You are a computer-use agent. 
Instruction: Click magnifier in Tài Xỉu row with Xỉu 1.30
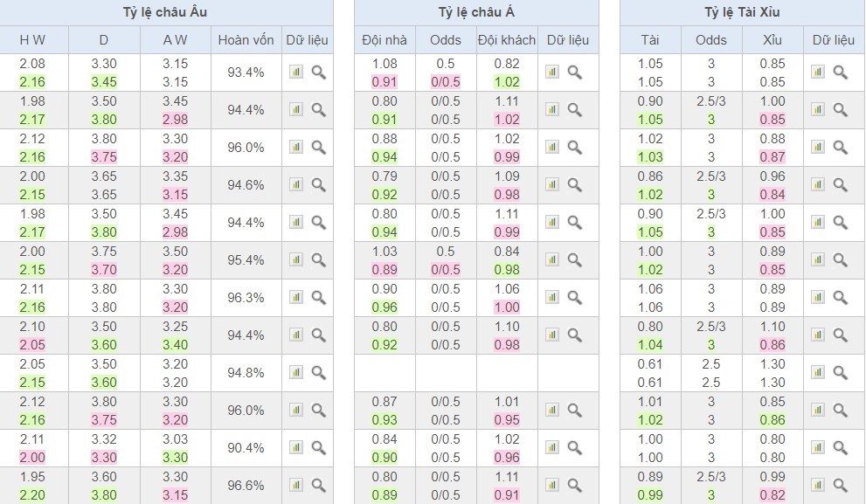841,373
